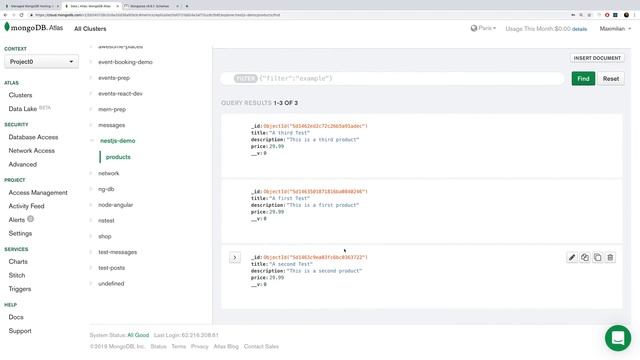Click the browser back arrow
The width and height of the screenshot is (640, 360).
tap(5, 15)
